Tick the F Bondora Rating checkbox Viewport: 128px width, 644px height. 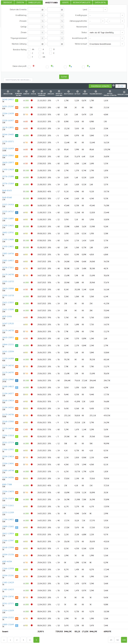(x=29, y=57)
